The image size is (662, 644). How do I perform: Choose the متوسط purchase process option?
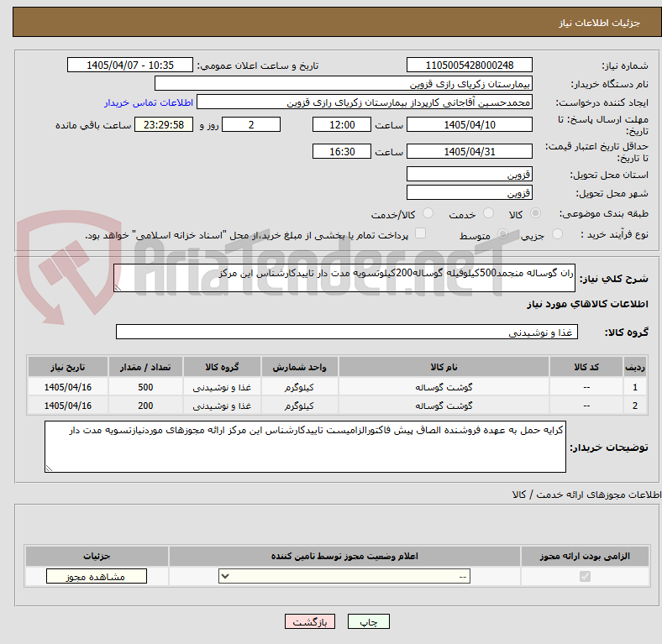click(502, 233)
